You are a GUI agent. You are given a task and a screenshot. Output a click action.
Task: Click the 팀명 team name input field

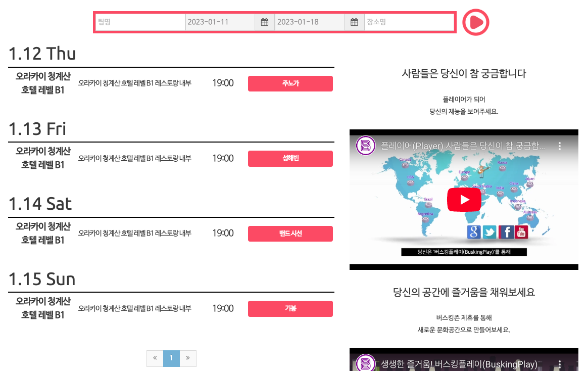(140, 22)
